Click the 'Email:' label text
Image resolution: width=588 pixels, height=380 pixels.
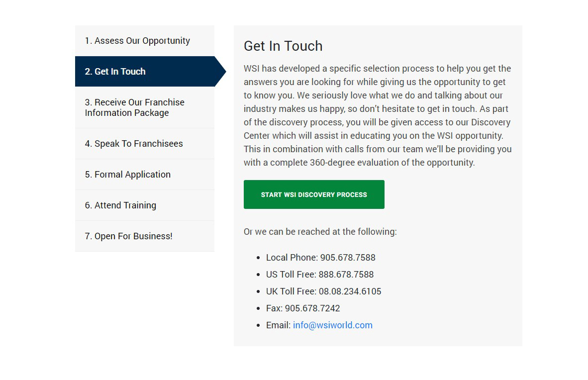278,325
